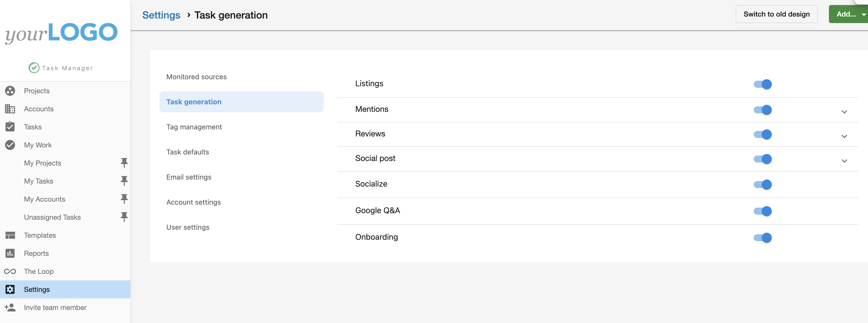The image size is (868, 323).
Task: Toggle Google Q&A task generation off
Action: pyautogui.click(x=763, y=211)
